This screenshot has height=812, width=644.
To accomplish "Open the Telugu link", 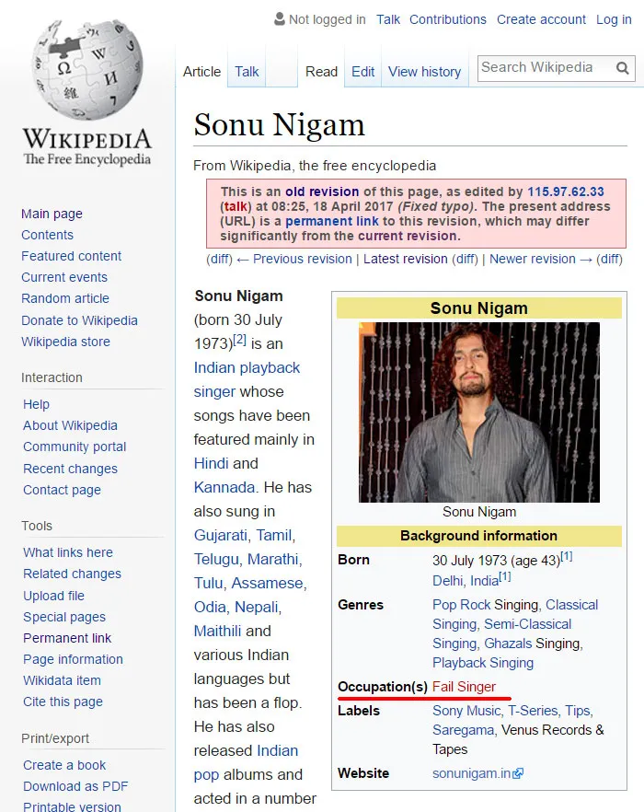I will click(216, 560).
